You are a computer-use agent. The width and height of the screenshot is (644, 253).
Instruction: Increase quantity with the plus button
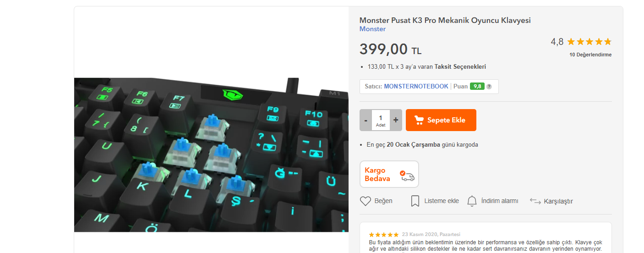click(396, 120)
